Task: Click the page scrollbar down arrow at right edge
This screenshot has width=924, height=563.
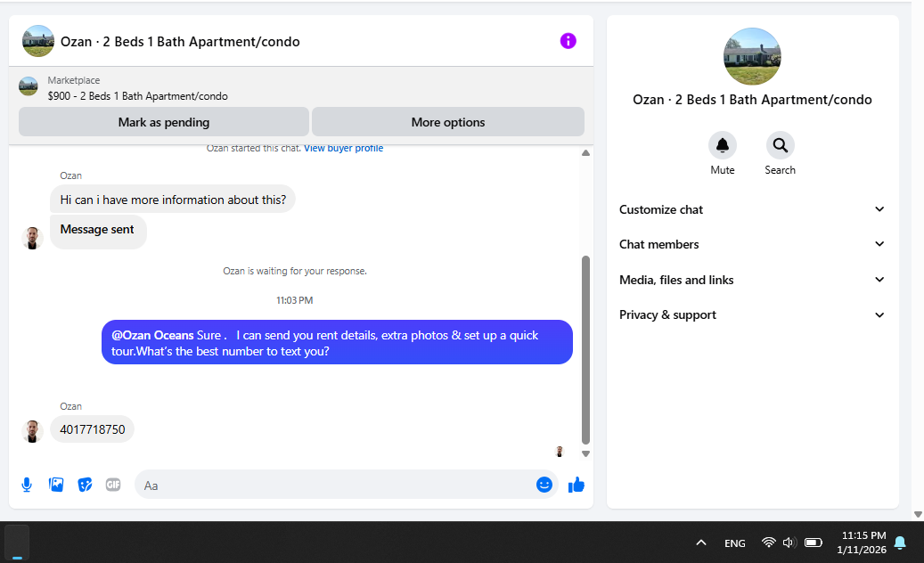Action: click(918, 514)
